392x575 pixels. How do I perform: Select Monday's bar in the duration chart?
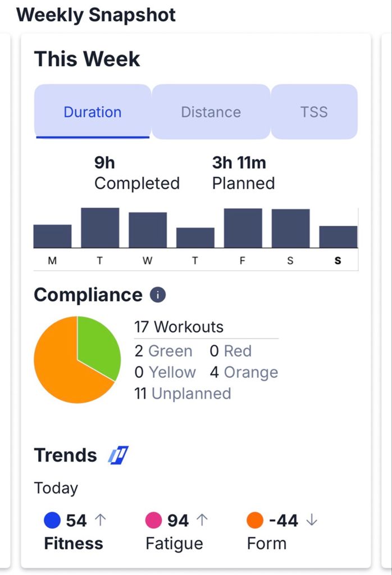52,236
